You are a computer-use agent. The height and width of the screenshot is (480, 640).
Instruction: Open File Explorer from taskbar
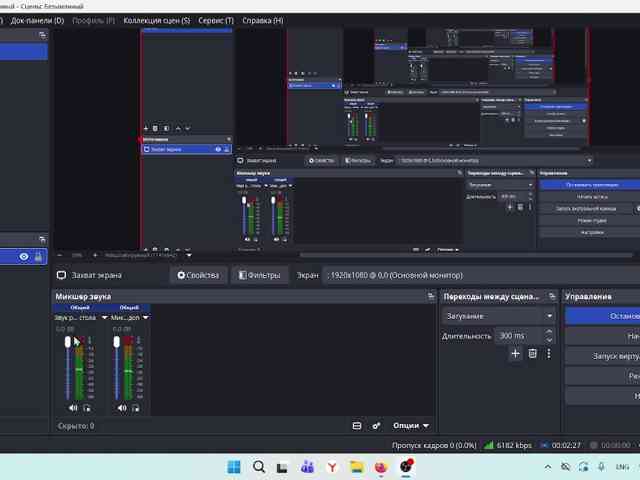click(x=356, y=467)
